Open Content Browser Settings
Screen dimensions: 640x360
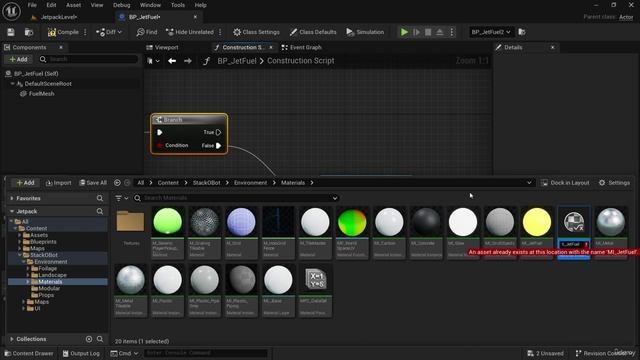point(614,183)
